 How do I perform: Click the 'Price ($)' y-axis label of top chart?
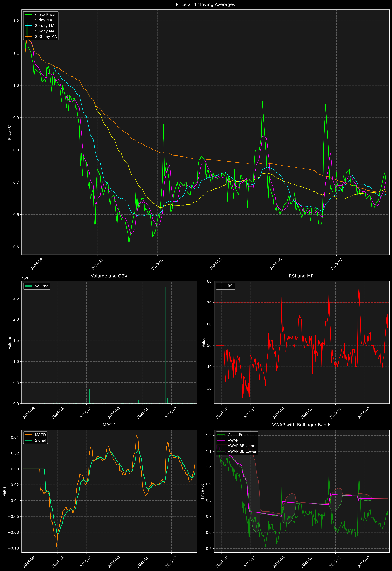coord(10,132)
